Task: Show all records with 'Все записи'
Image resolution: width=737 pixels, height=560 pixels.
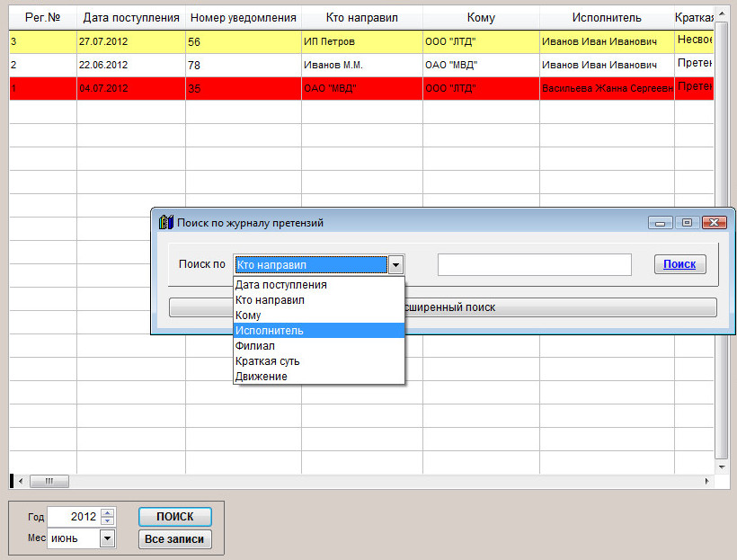Action: pos(175,539)
